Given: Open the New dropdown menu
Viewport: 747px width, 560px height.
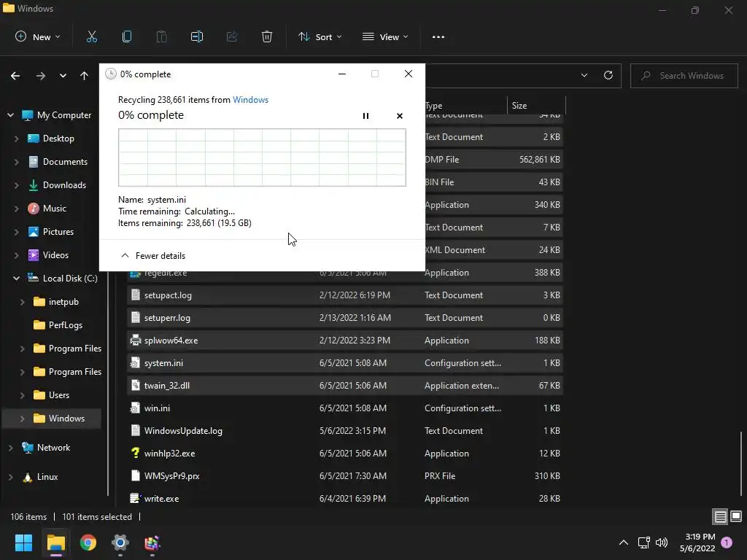Looking at the screenshot, I should (38, 36).
